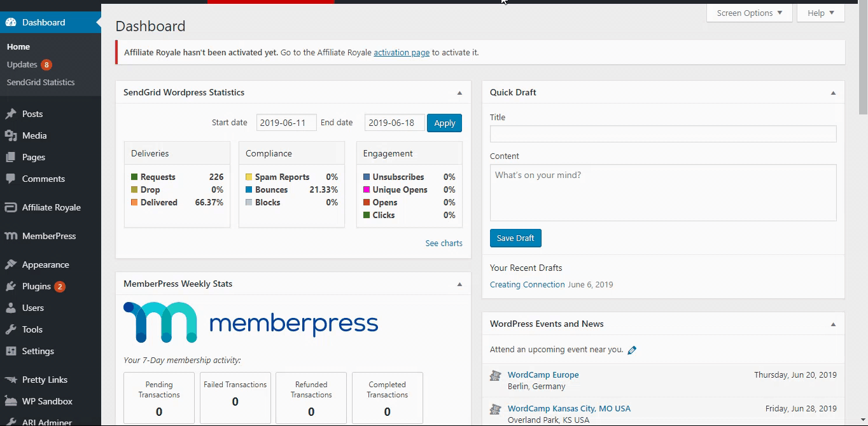Click the magenta Unique Opens legend swatch
The width and height of the screenshot is (868, 426).
pos(367,189)
